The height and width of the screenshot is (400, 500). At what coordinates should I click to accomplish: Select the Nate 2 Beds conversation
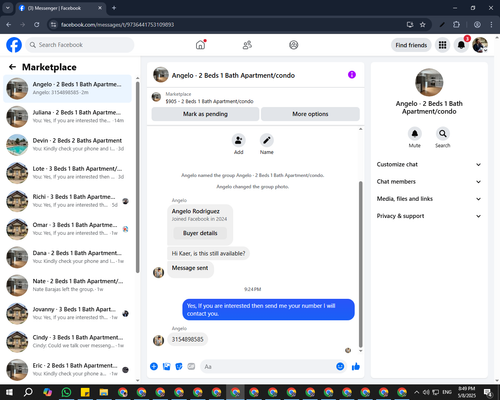[x=67, y=286]
